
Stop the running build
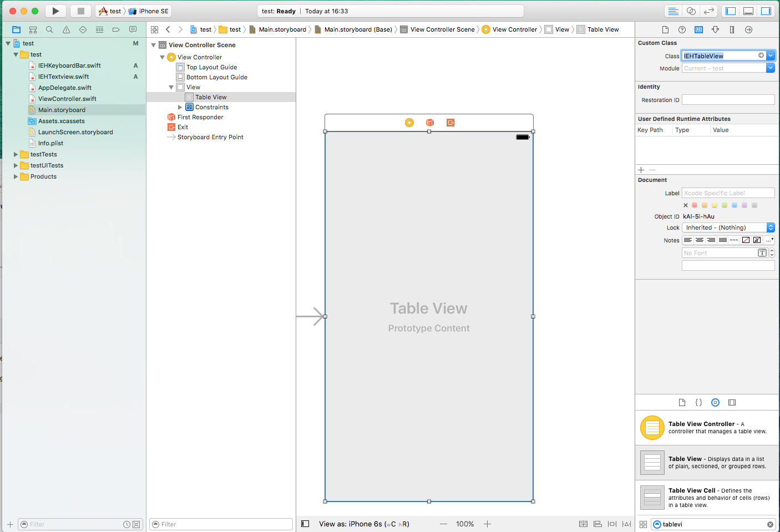click(80, 11)
